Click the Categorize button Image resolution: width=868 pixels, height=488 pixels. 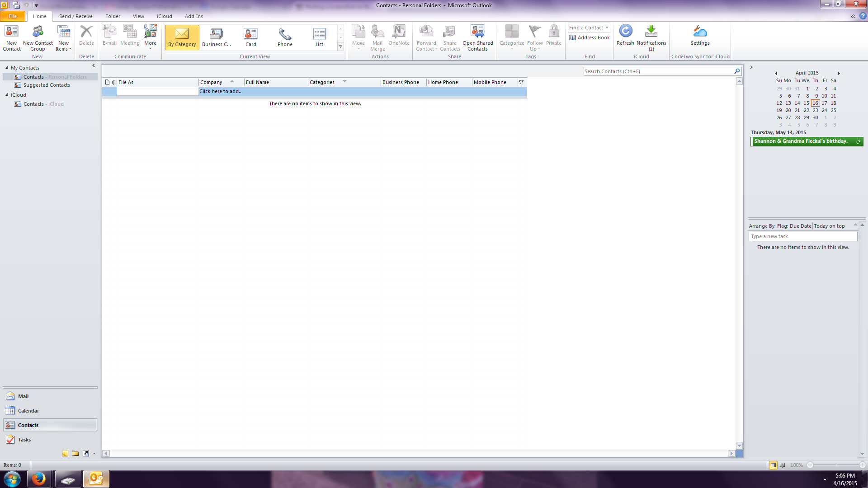512,37
